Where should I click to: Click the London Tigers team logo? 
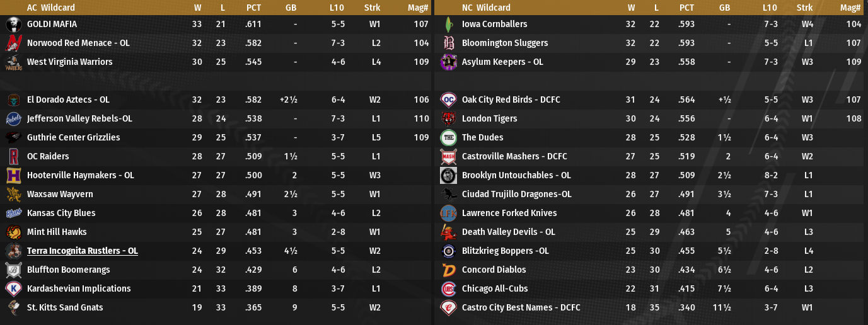click(x=448, y=118)
